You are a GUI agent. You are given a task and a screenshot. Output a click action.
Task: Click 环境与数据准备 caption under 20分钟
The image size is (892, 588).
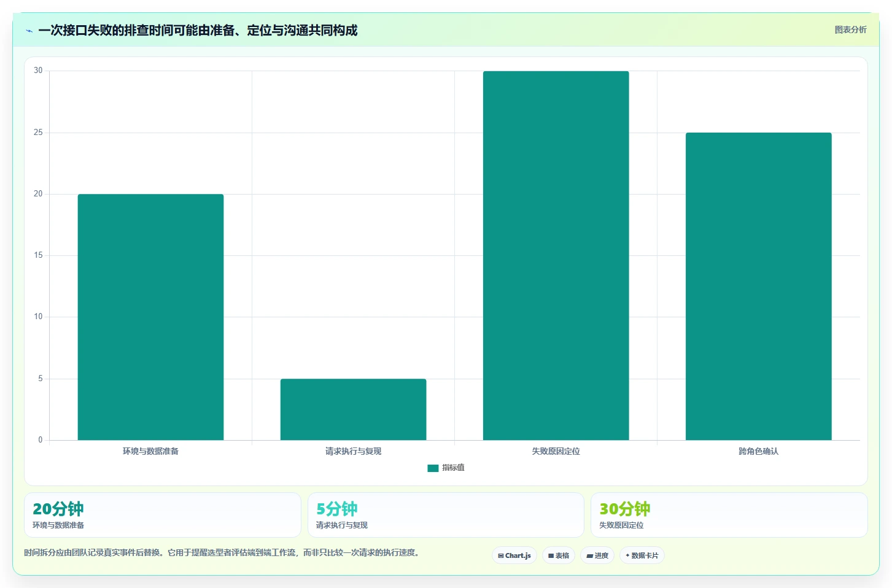(58, 525)
